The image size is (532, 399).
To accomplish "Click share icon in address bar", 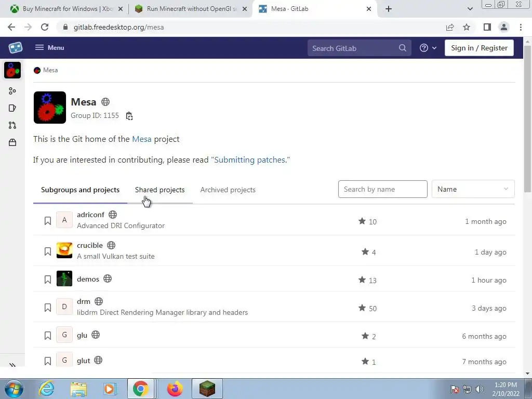I will 450,27.
